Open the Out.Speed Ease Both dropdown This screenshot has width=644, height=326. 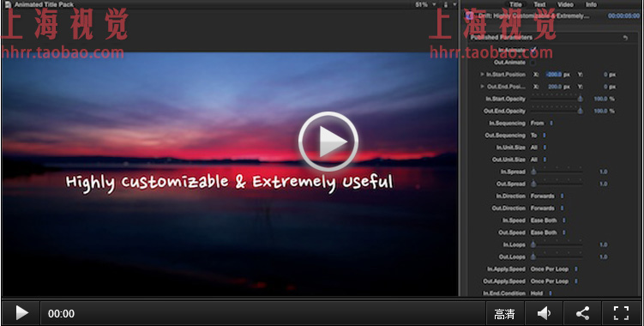pyautogui.click(x=548, y=232)
